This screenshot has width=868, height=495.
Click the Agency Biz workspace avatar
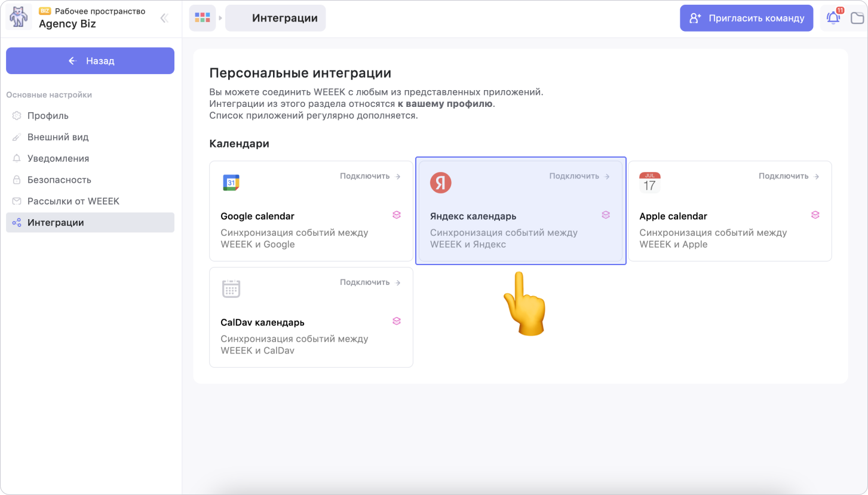click(19, 18)
